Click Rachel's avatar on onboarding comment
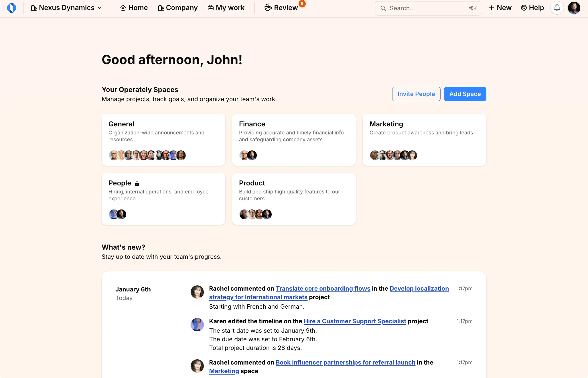 pyautogui.click(x=197, y=292)
